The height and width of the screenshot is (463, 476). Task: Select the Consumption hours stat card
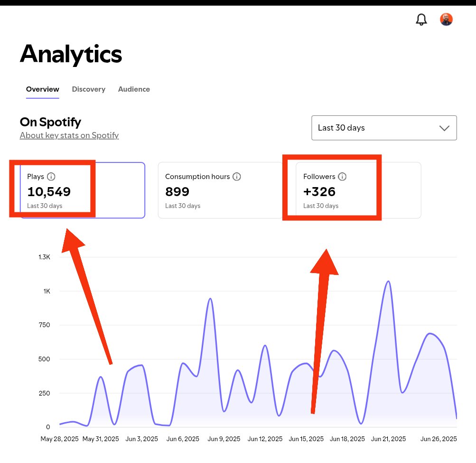coord(220,190)
